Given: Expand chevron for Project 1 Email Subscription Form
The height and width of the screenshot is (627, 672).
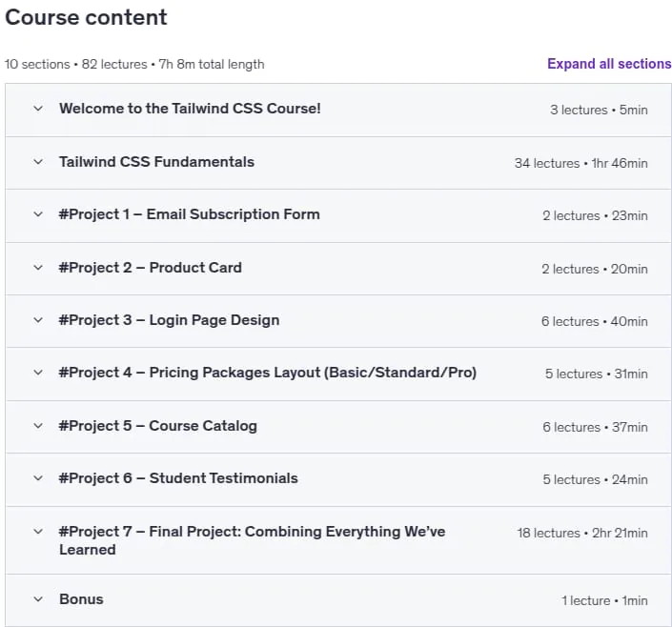Looking at the screenshot, I should [x=38, y=214].
